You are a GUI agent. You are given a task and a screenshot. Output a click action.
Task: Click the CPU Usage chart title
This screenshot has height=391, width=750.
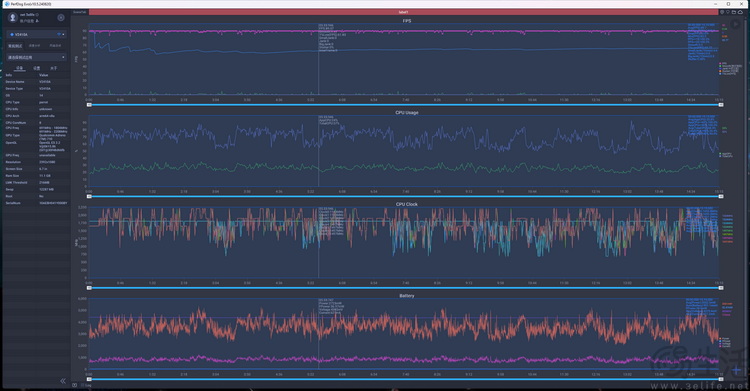pos(407,112)
